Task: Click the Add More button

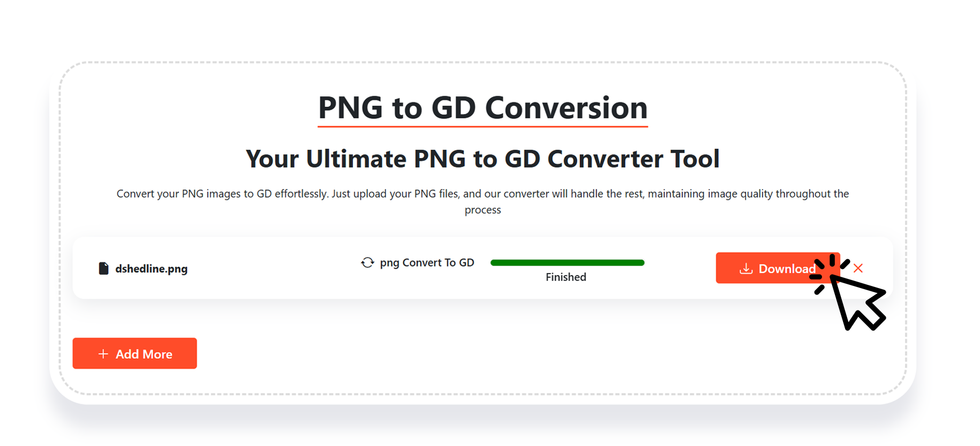Action: [134, 353]
